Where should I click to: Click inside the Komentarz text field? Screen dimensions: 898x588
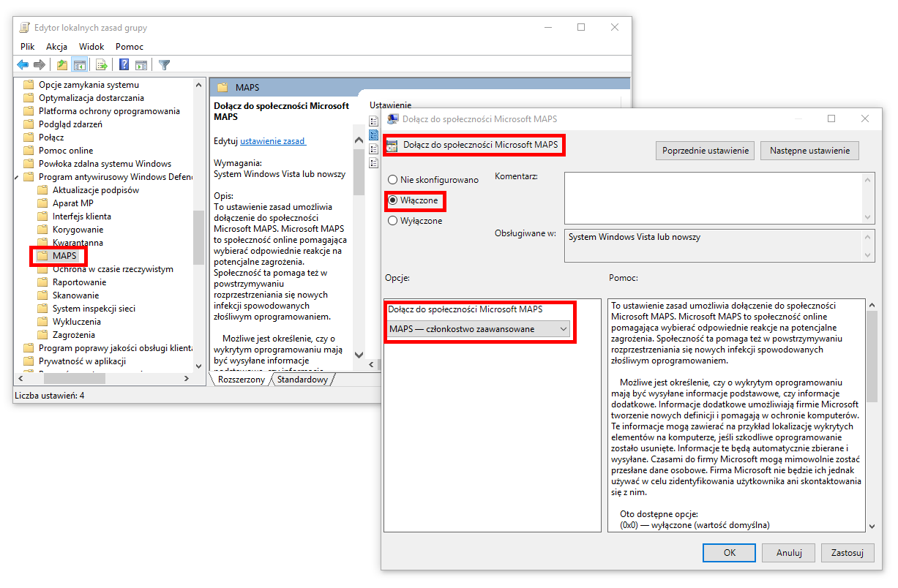[x=714, y=197]
